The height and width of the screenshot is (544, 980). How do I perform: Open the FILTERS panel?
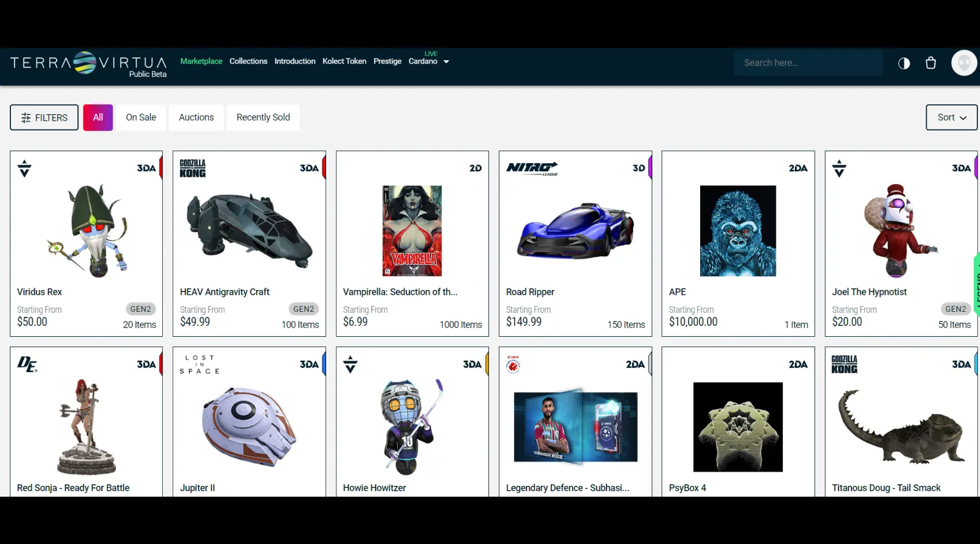click(44, 118)
